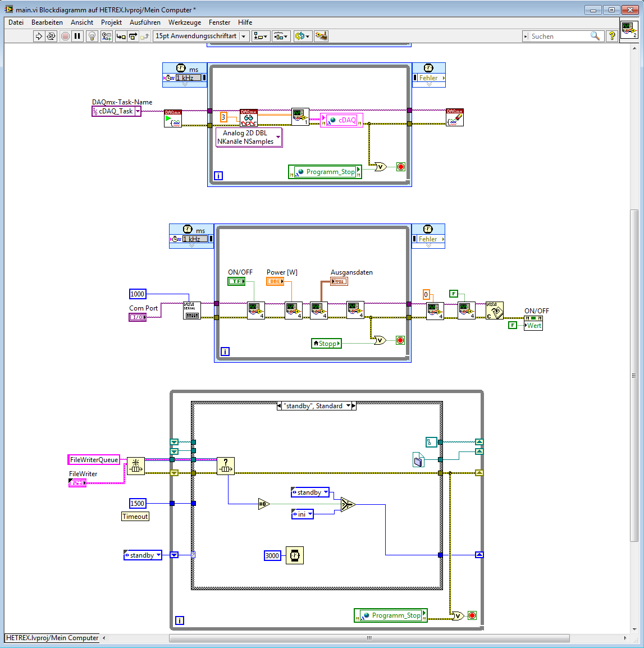Click the VI icon pane top right

coord(629,30)
